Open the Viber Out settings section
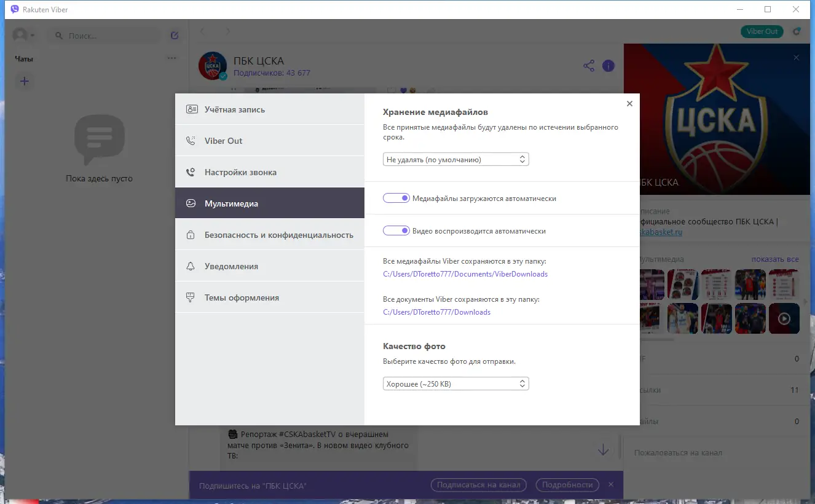Image resolution: width=815 pixels, height=504 pixels. (269, 141)
